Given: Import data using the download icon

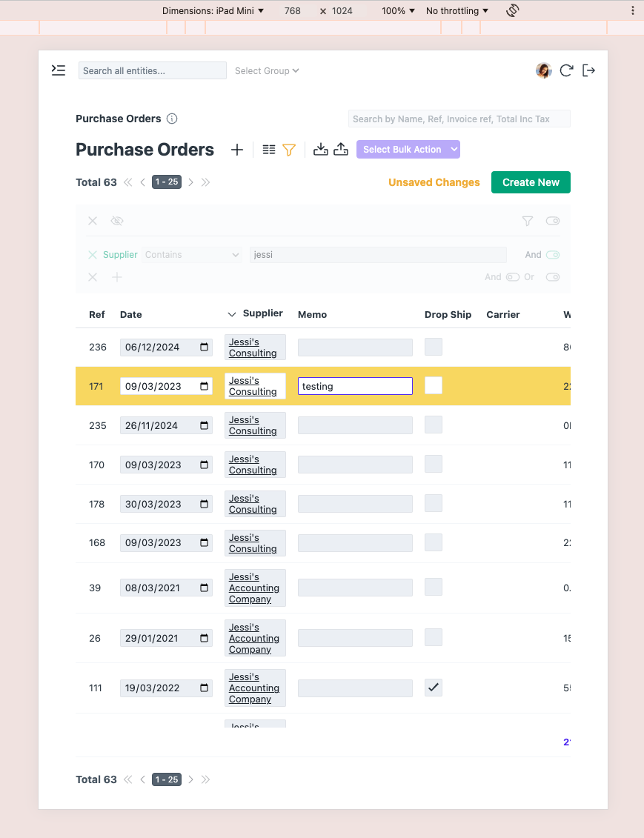Looking at the screenshot, I should [320, 149].
